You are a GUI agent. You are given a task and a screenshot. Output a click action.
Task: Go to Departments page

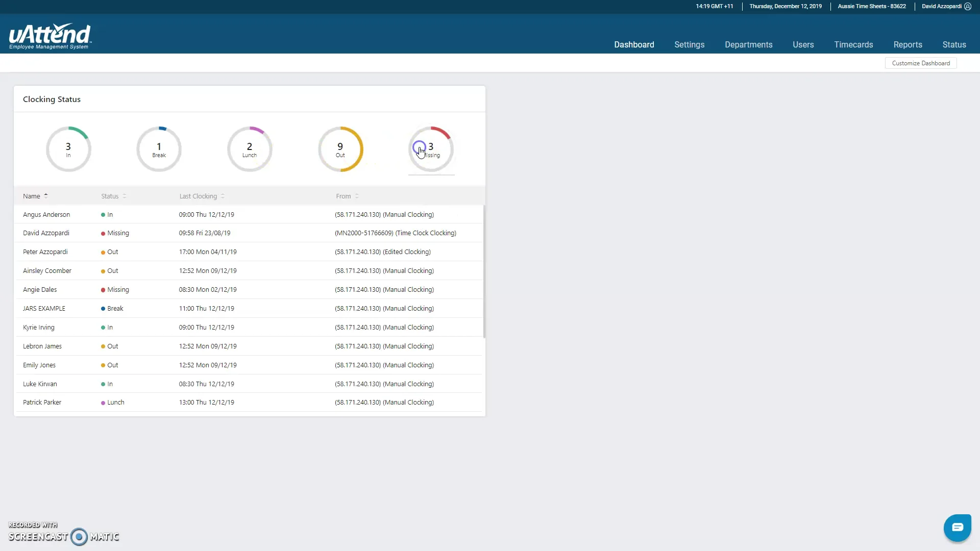coord(748,44)
